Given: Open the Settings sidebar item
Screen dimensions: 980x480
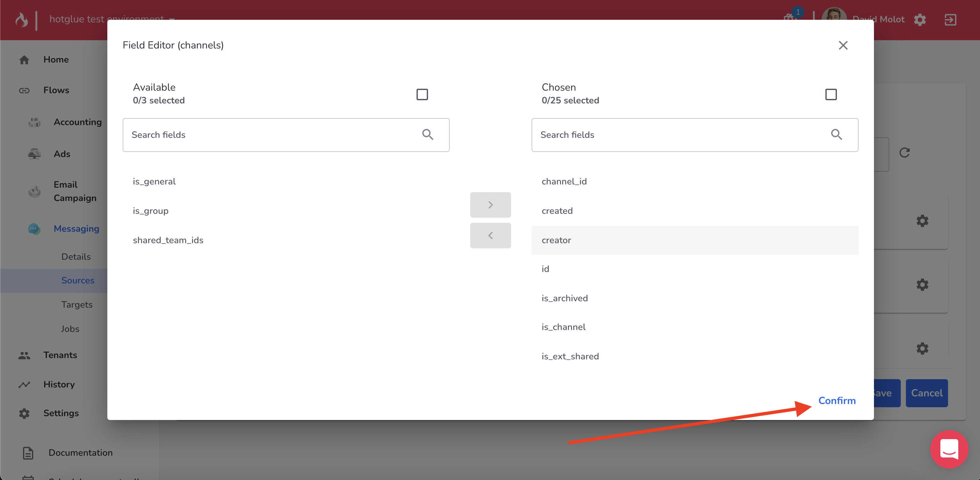Looking at the screenshot, I should (61, 413).
